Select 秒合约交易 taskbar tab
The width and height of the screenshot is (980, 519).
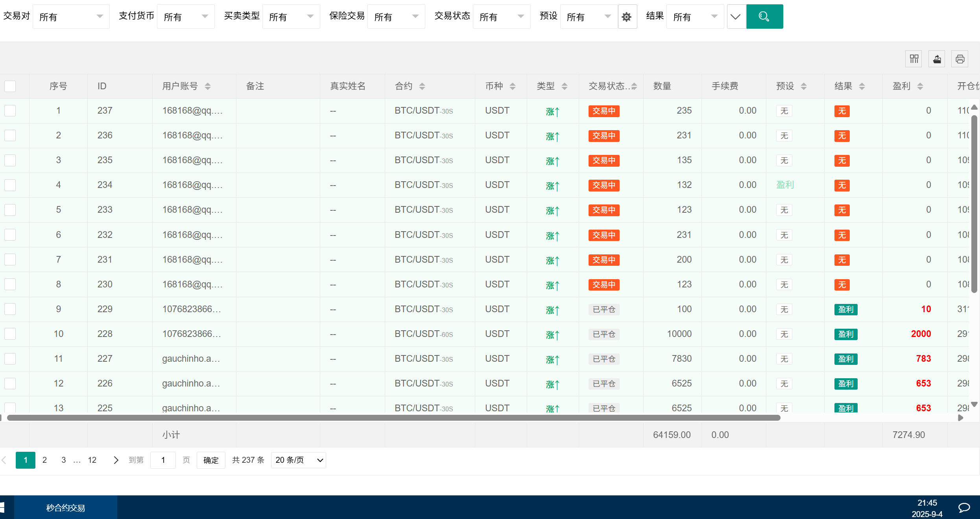65,508
